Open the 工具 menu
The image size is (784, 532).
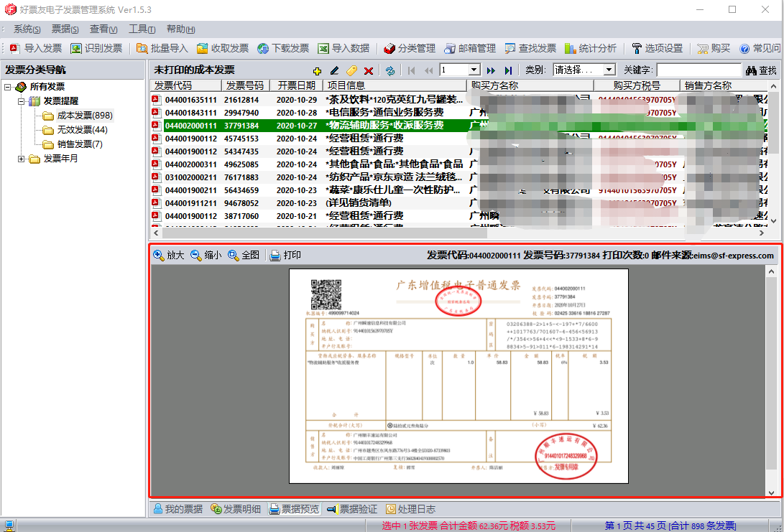coord(142,29)
